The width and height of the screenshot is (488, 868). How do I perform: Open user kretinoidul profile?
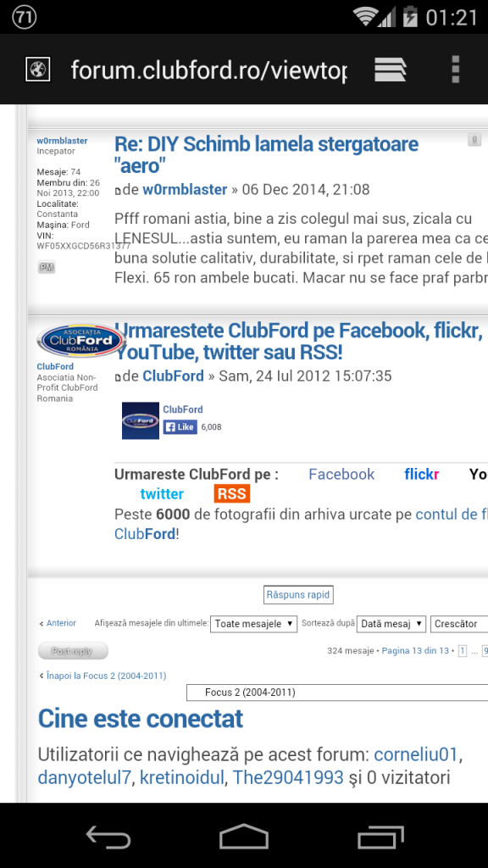pos(182,777)
